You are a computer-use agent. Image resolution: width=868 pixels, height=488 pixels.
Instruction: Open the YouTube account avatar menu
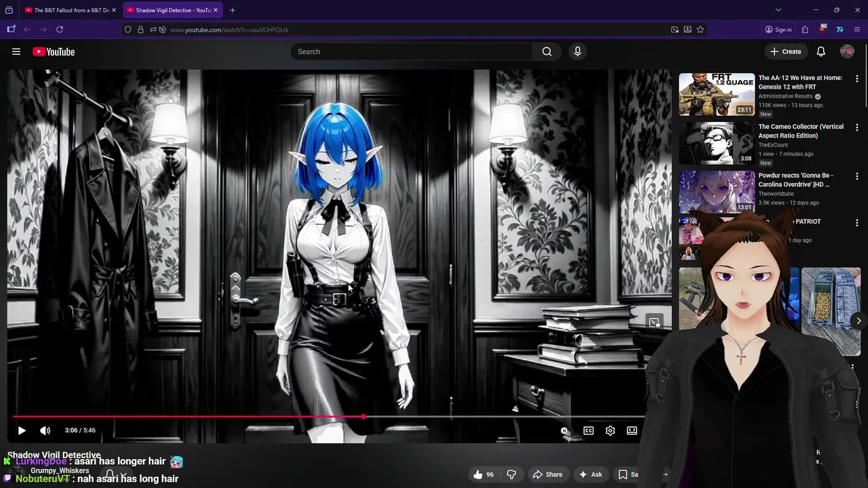pyautogui.click(x=847, y=52)
